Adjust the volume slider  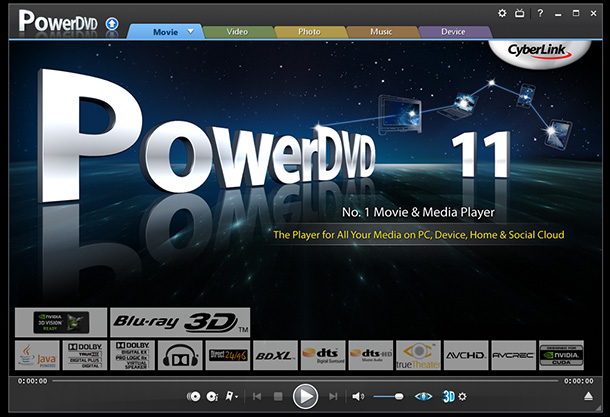click(388, 396)
